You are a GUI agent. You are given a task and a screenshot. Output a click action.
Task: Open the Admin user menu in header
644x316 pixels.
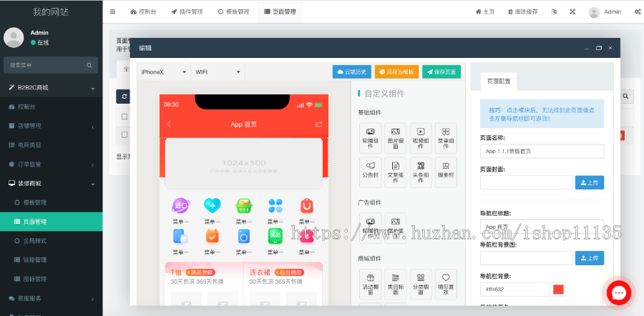pyautogui.click(x=605, y=12)
